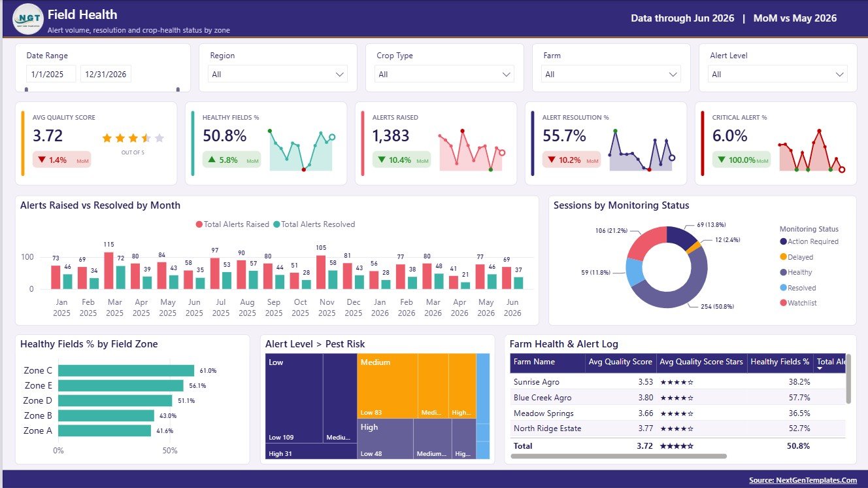Click the Alert Level > Pest Risk title
The image size is (868, 488).
315,344
